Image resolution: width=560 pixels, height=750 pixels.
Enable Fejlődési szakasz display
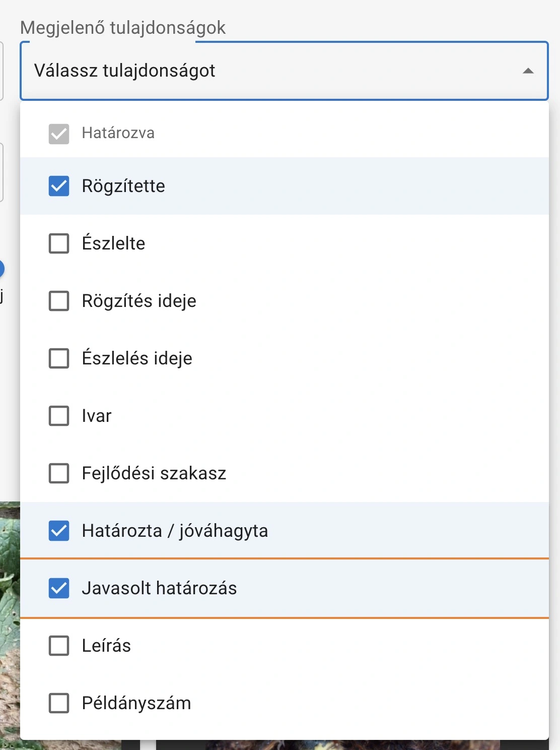coord(58,473)
